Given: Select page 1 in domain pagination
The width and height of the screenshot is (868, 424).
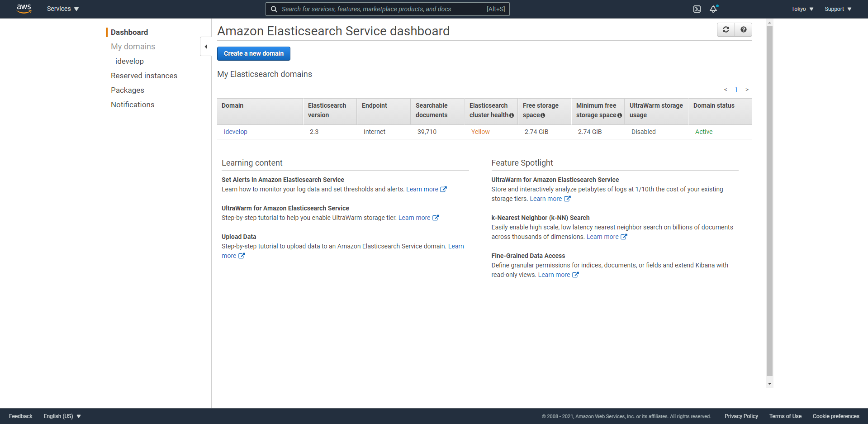Looking at the screenshot, I should click(x=736, y=90).
